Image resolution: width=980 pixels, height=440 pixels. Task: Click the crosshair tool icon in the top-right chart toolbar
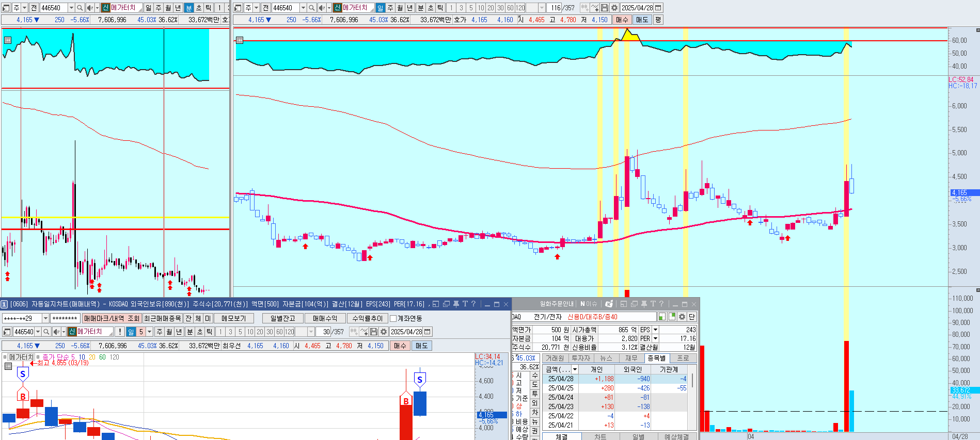pos(595,8)
